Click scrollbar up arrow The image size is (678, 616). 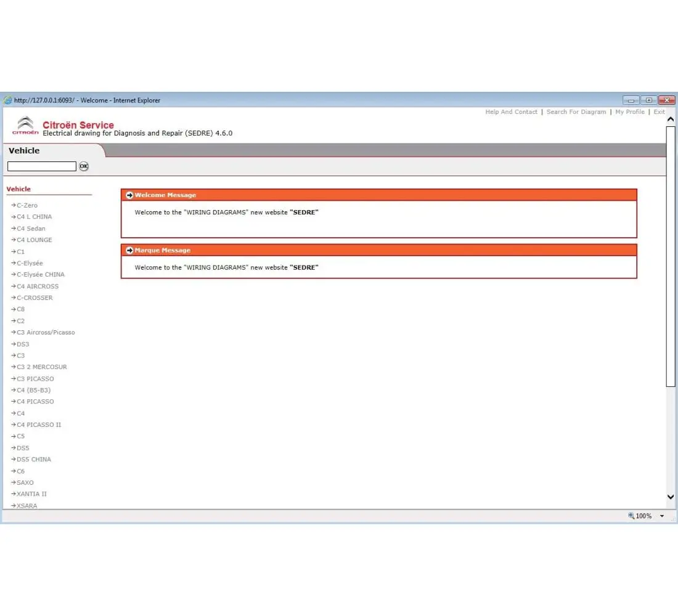671,120
